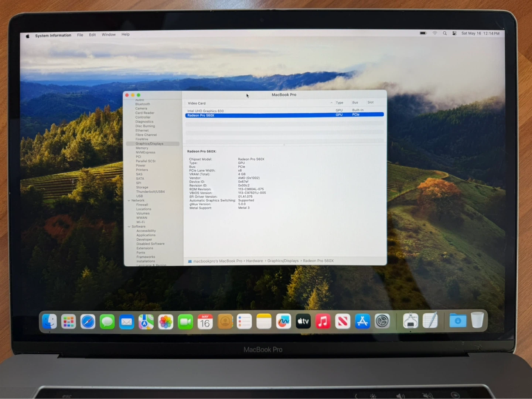532x399 pixels.
Task: Select the Intel UHD Graphics 630 row
Action: (x=284, y=111)
